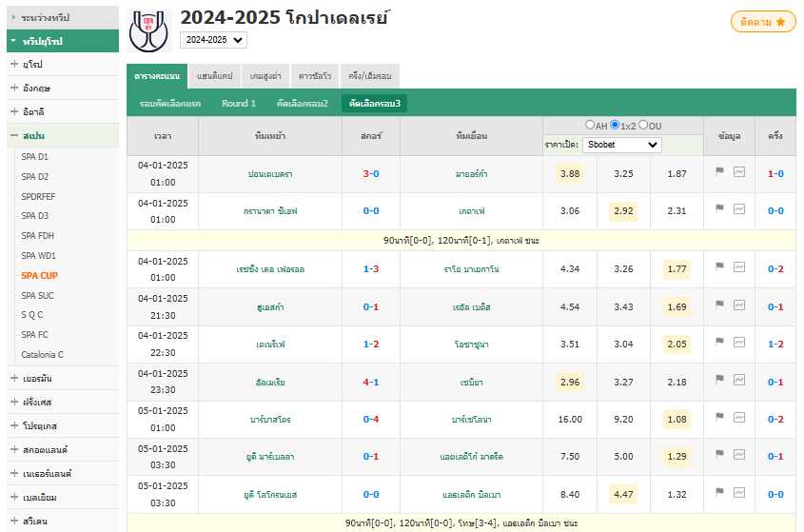The height and width of the screenshot is (532, 804).
Task: Open flag icon for ยูดี โลโกรนเยส match
Action: tap(719, 491)
